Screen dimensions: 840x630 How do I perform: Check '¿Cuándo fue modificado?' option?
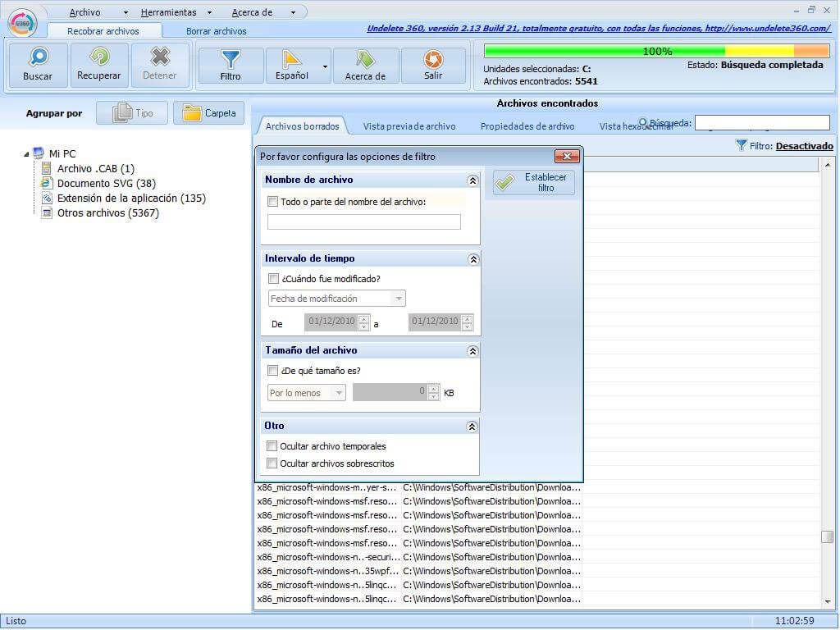(x=273, y=279)
